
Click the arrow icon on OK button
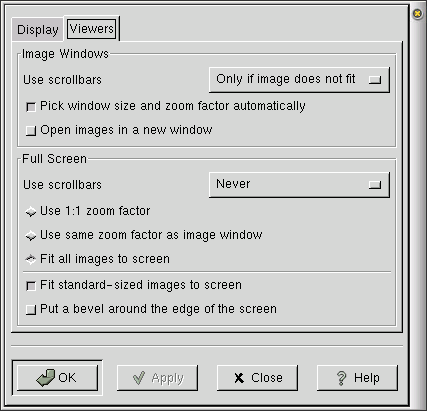point(46,378)
